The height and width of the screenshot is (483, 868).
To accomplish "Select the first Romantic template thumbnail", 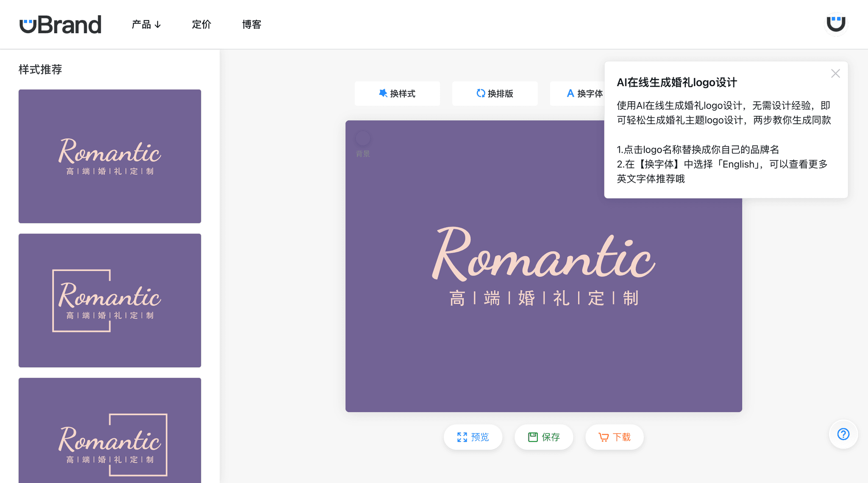I will point(110,156).
